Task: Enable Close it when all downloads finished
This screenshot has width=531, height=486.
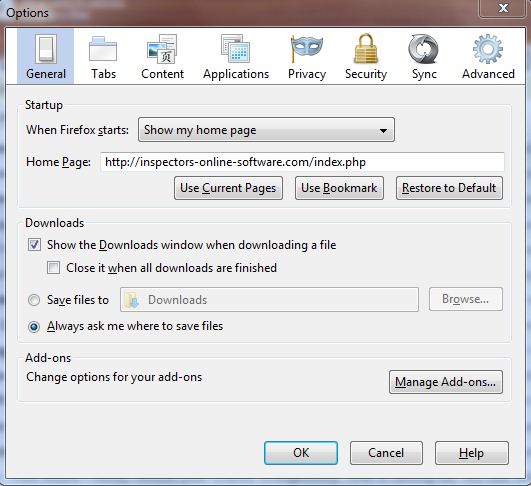Action: point(54,268)
